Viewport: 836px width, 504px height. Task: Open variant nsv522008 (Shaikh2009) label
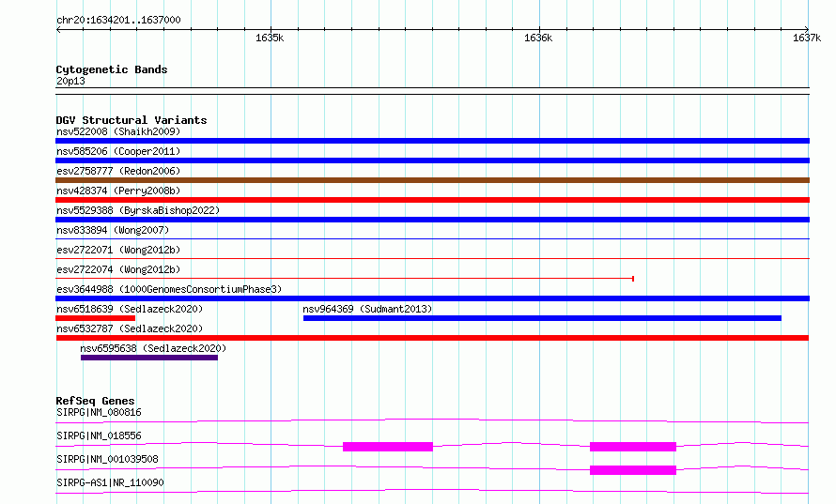[x=118, y=131]
